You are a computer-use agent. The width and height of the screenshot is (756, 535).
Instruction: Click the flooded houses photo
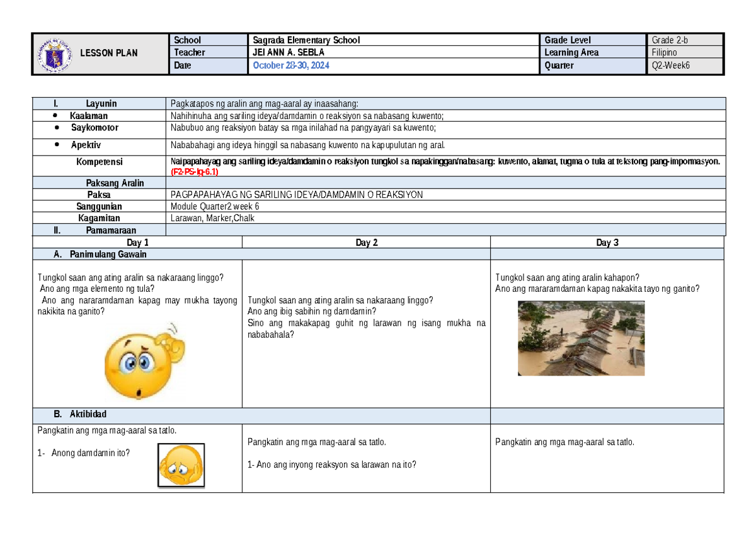point(581,338)
